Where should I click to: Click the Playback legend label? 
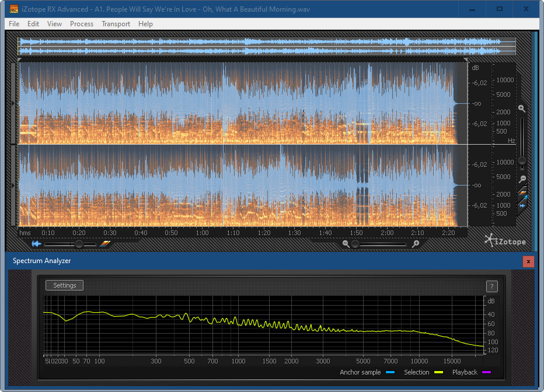(x=465, y=372)
